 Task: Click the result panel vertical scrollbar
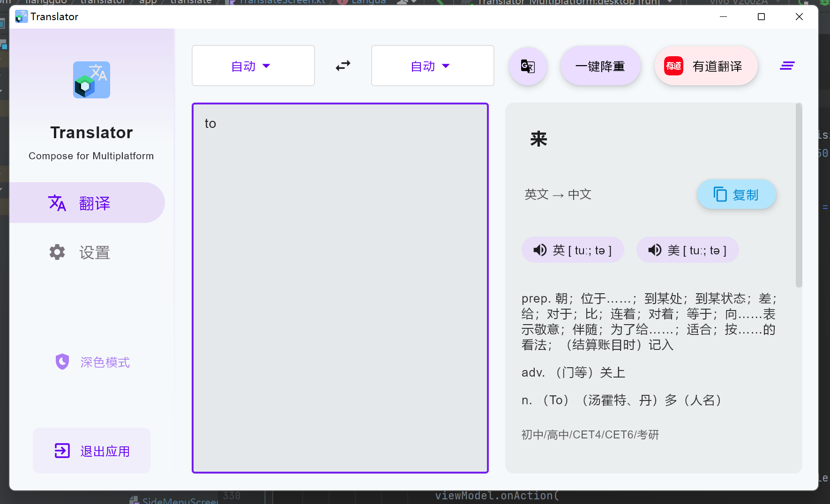click(x=799, y=195)
